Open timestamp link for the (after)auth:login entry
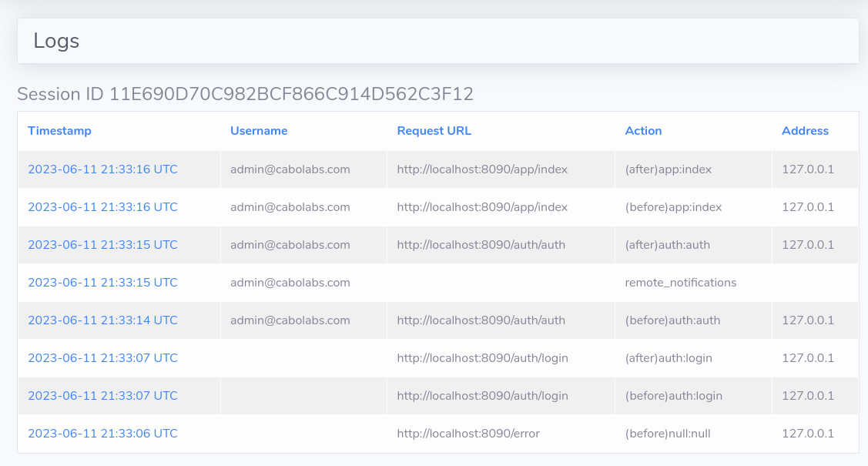This screenshot has width=868, height=466. click(102, 358)
